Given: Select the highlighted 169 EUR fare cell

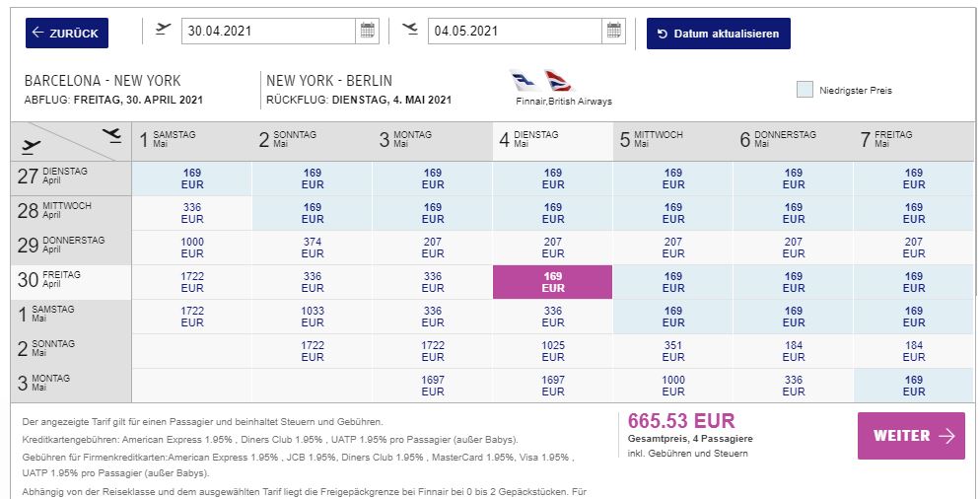Looking at the screenshot, I should click(552, 282).
